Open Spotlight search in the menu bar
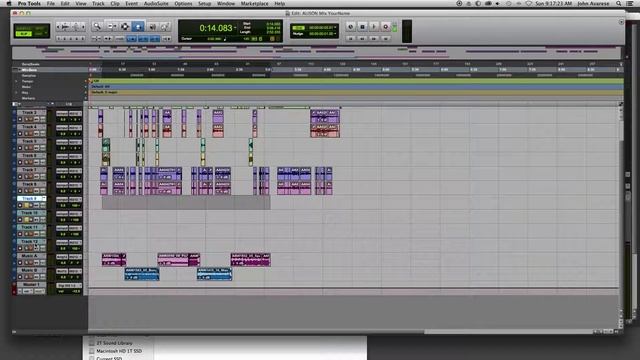 pyautogui.click(x=619, y=4)
